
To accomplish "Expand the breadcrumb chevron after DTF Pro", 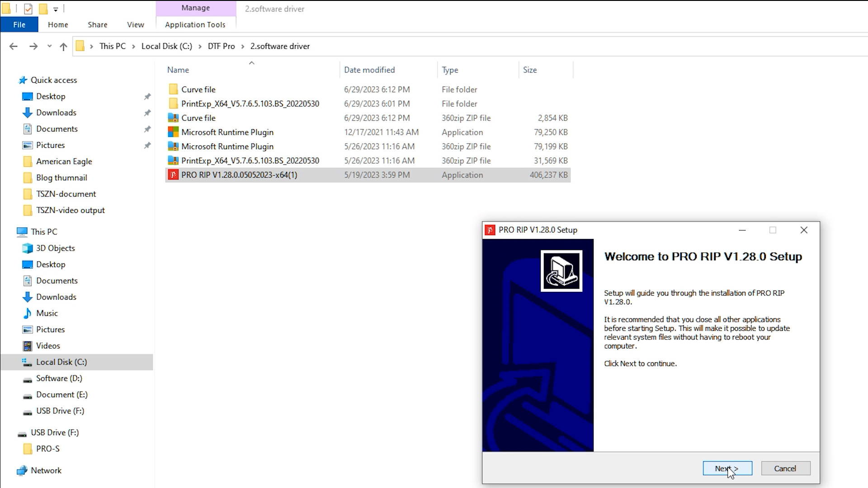I will pyautogui.click(x=243, y=46).
